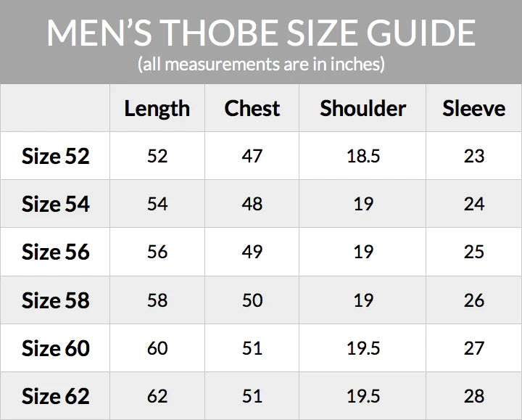Select the Shoulder column header

tap(363, 109)
